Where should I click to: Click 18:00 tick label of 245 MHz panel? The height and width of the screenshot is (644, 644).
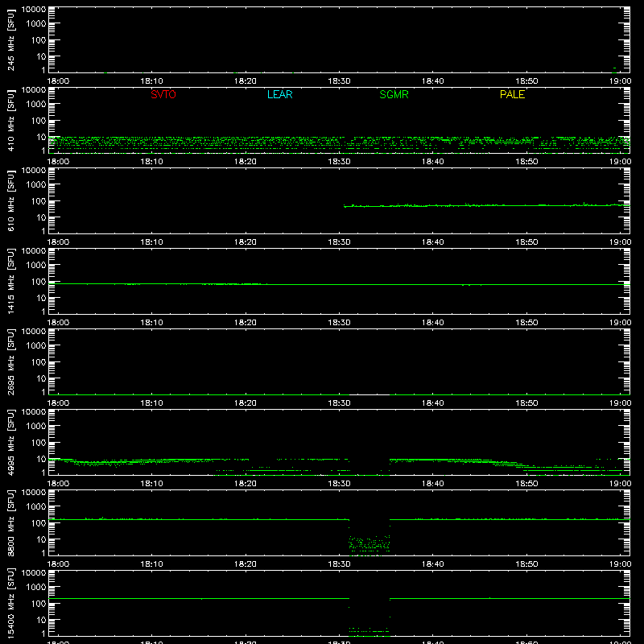pos(58,81)
